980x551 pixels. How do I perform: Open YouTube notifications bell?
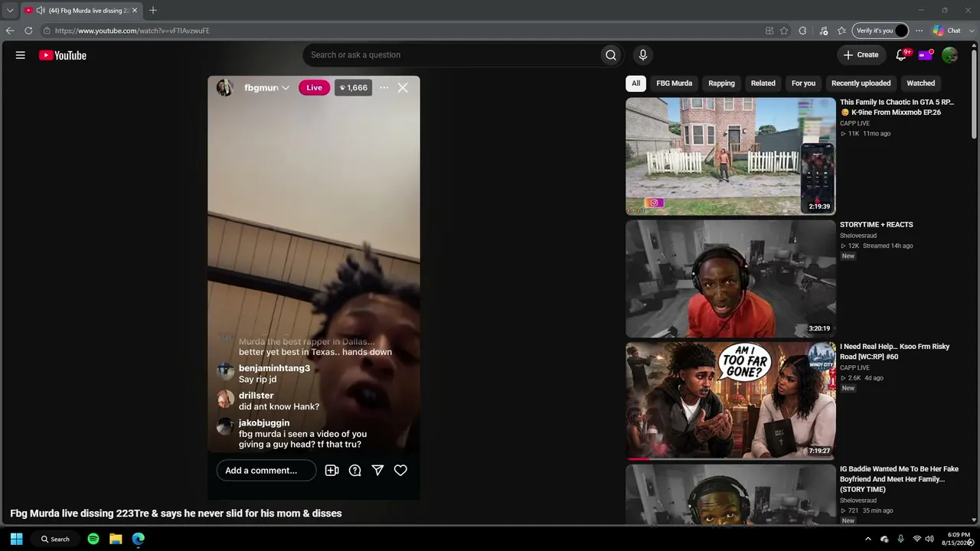pyautogui.click(x=901, y=55)
